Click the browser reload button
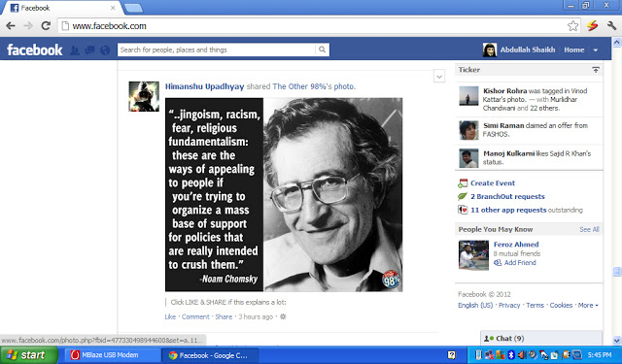Viewport: 622px width, 364px height. point(46,26)
